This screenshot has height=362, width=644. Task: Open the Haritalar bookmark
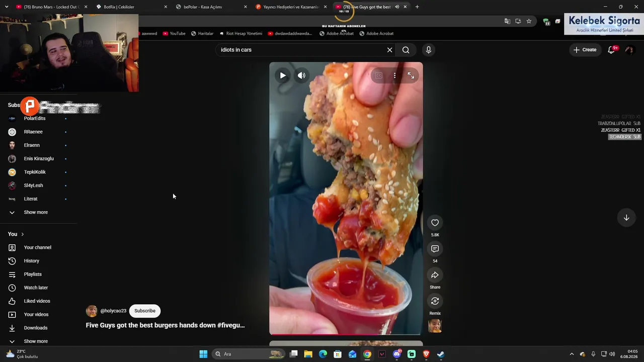coord(202,34)
